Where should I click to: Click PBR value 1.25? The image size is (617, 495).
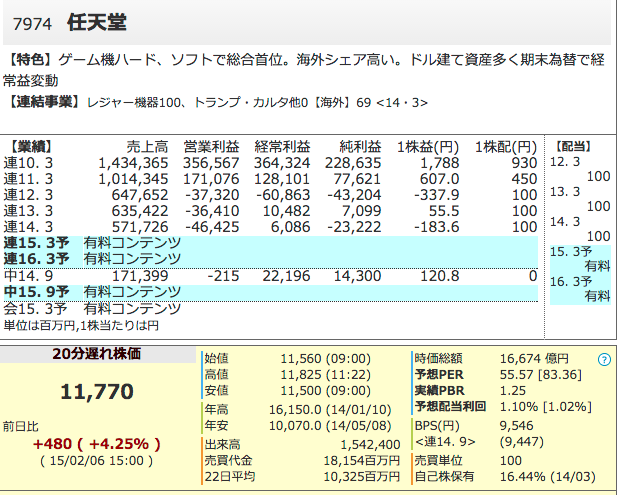pyautogui.click(x=513, y=391)
